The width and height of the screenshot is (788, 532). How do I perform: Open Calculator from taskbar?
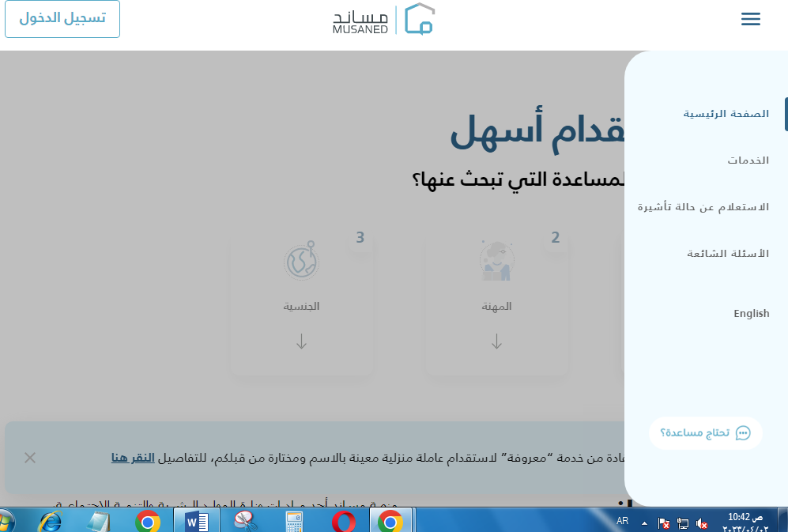294,521
